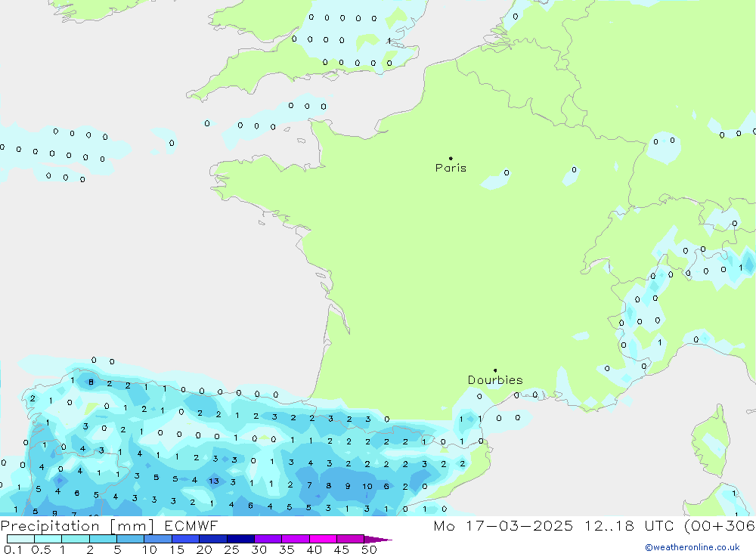Click the 0.1–0.5 mm legend color swatch
The width and height of the screenshot is (756, 554).
click(x=20, y=539)
